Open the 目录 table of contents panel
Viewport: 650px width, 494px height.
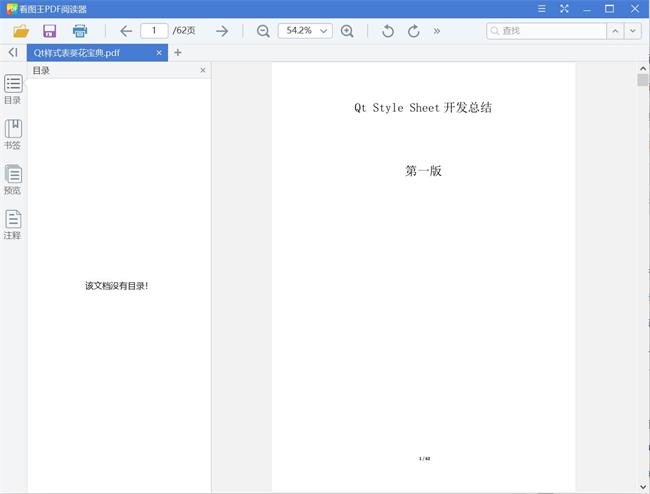tap(13, 89)
